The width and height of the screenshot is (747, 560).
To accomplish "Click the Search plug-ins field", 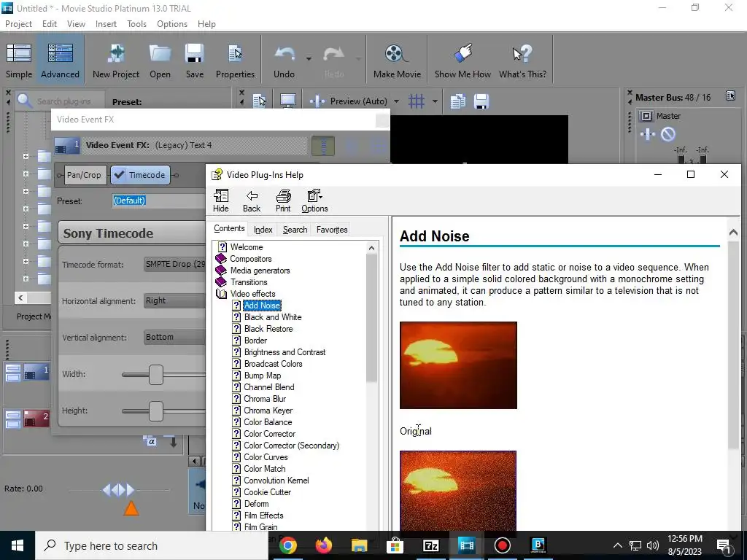I will (64, 101).
